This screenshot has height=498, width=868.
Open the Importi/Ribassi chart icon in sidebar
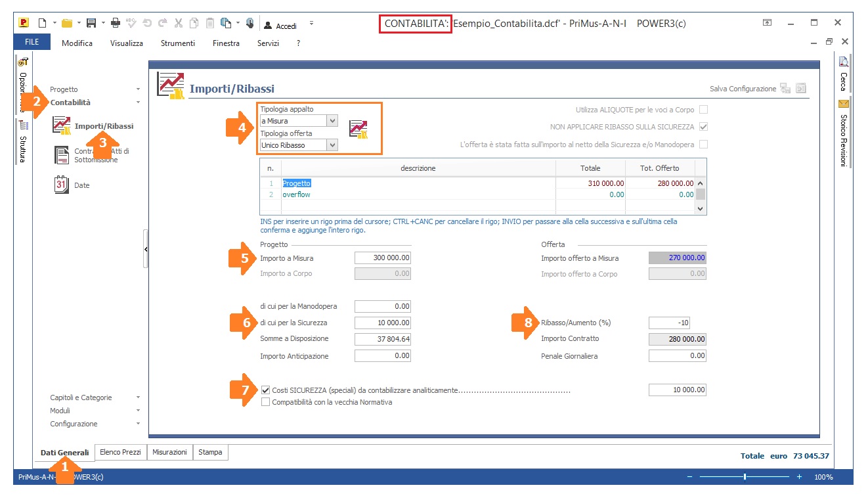click(x=62, y=125)
